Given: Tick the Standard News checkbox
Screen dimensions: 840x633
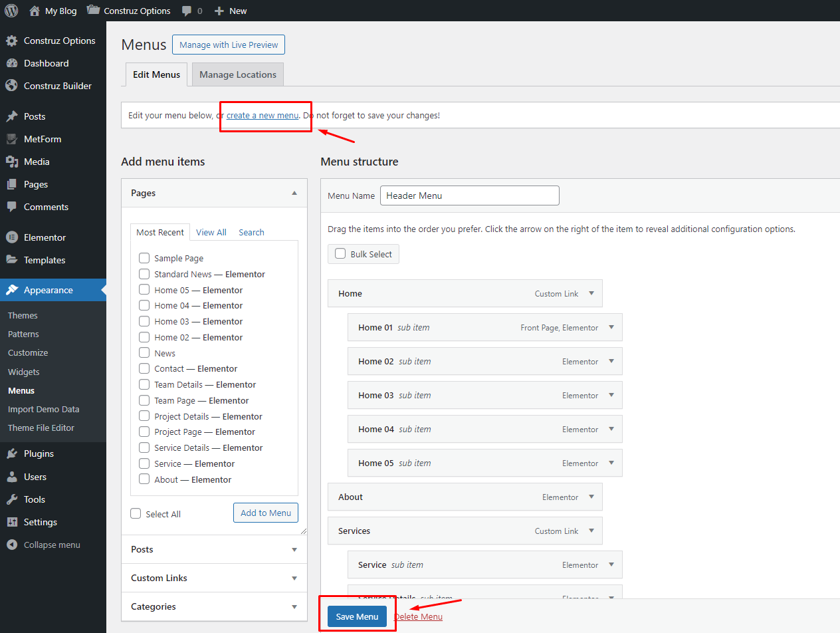Looking at the screenshot, I should tap(144, 274).
